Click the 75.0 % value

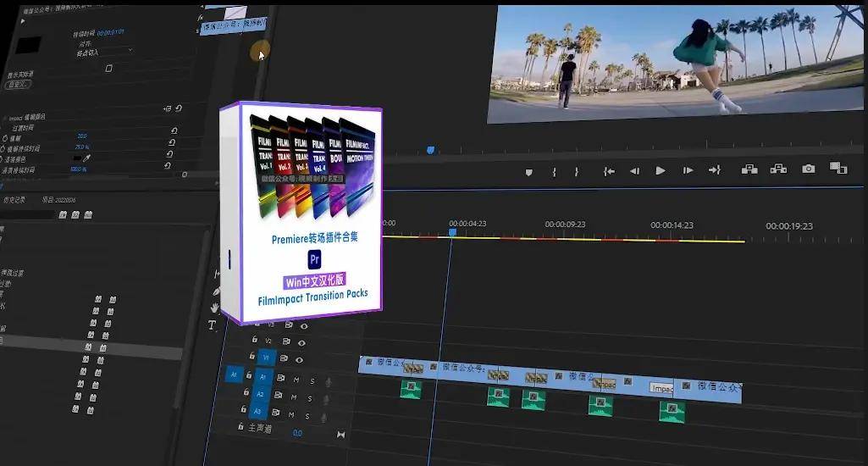82,147
